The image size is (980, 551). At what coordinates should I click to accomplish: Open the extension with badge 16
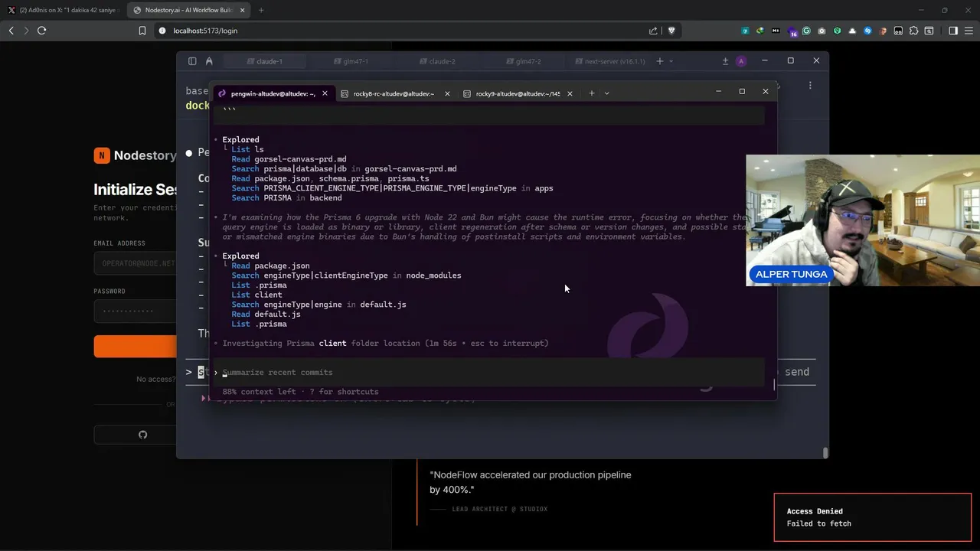[x=792, y=31]
